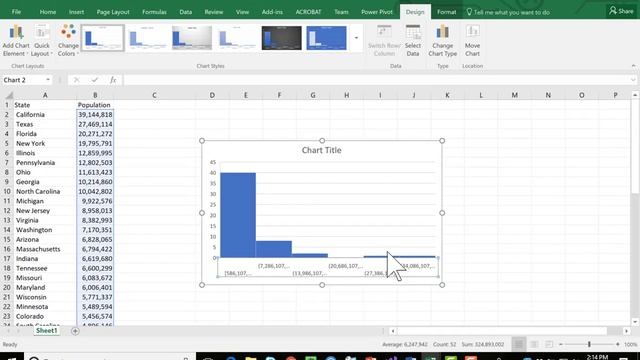This screenshot has height=360, width=640.
Task: Click the Sheet1 tab
Action: pos(47,331)
